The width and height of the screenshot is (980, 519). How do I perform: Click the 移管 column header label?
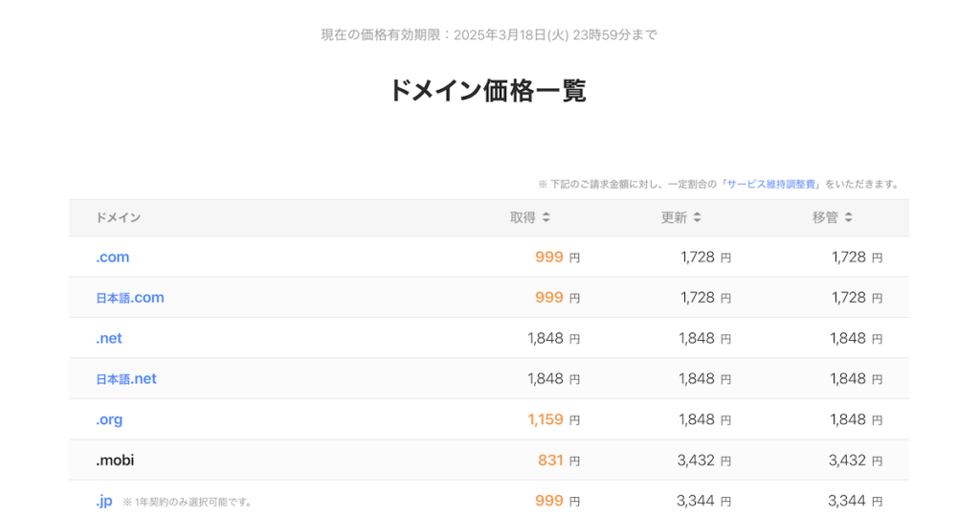pyautogui.click(x=825, y=217)
